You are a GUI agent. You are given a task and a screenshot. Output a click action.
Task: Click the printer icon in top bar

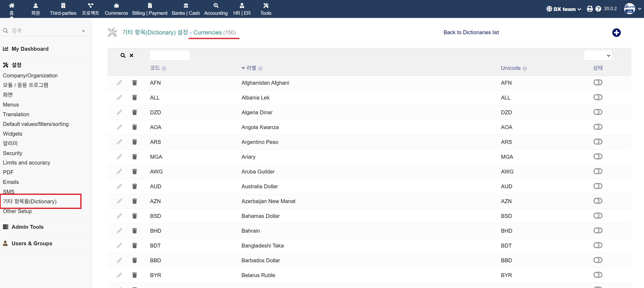coord(589,9)
